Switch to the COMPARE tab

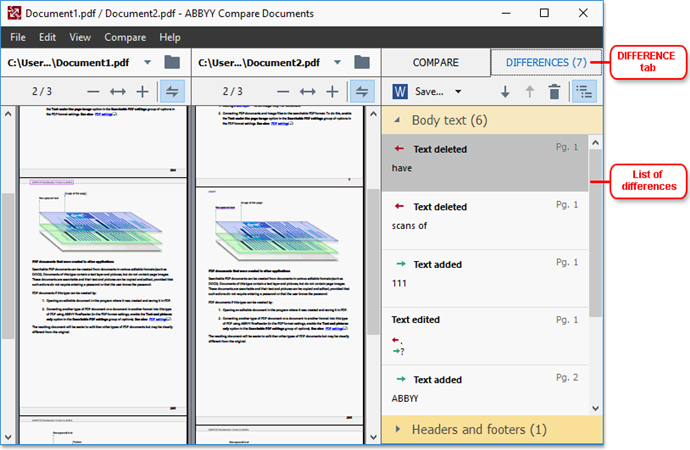click(x=436, y=62)
